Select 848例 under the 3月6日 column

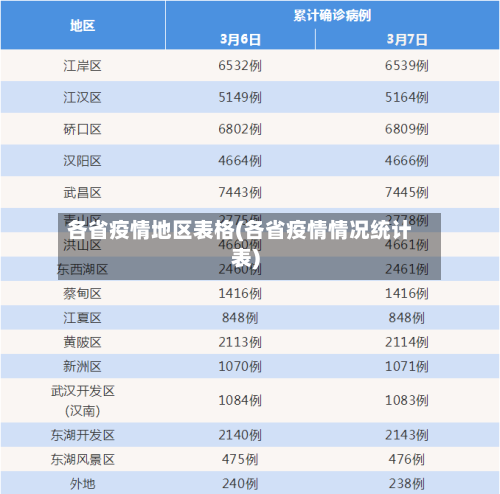coord(240,318)
